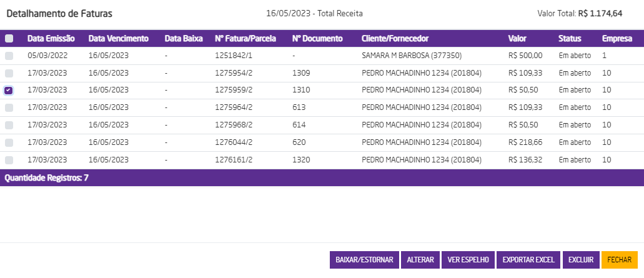
Task: Click the Excluir button
Action: (x=581, y=261)
